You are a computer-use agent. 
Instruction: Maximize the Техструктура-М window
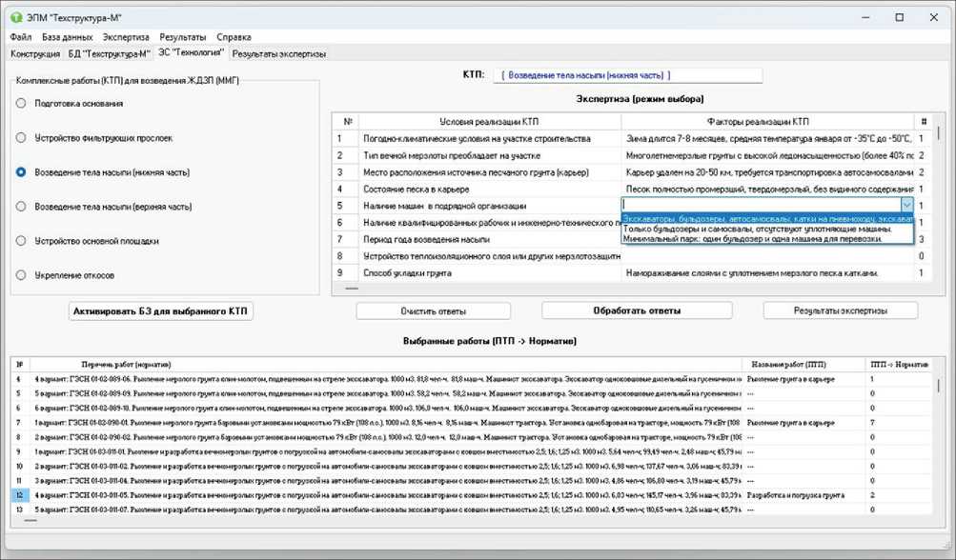(x=900, y=17)
